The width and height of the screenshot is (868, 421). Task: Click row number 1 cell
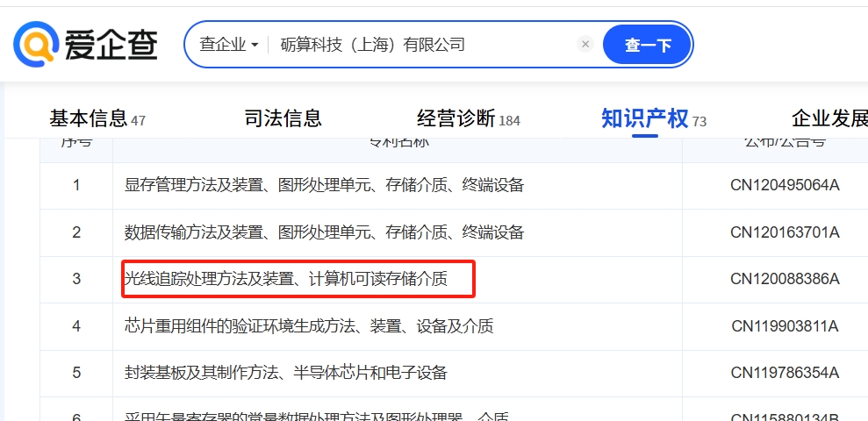pos(76,185)
